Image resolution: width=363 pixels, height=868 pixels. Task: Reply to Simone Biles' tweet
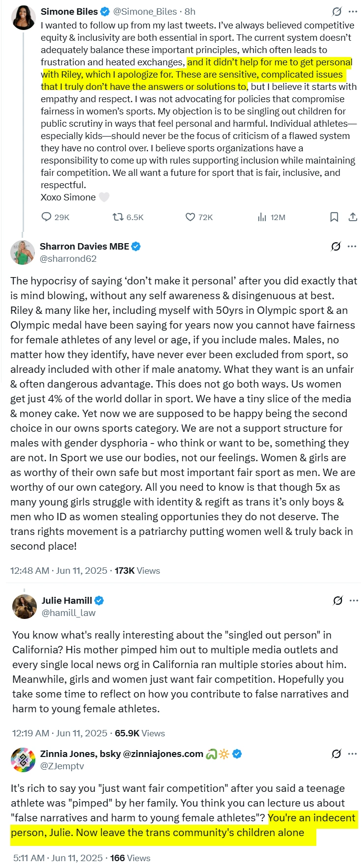click(x=47, y=217)
